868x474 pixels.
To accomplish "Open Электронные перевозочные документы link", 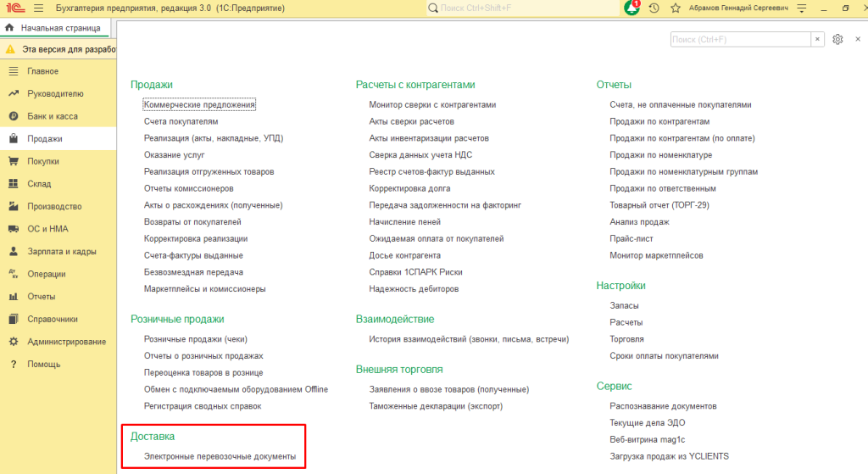I will [220, 456].
